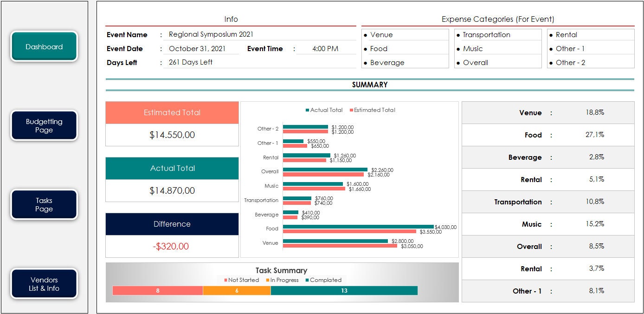The image size is (644, 314).
Task: Click the SUMMARY section heading
Action: tap(370, 85)
